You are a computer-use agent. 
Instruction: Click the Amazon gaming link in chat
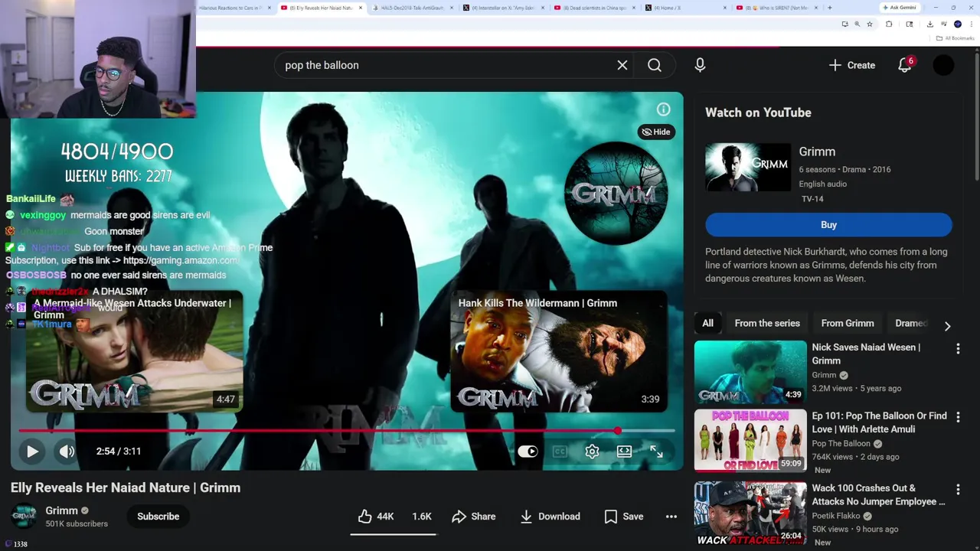point(181,260)
